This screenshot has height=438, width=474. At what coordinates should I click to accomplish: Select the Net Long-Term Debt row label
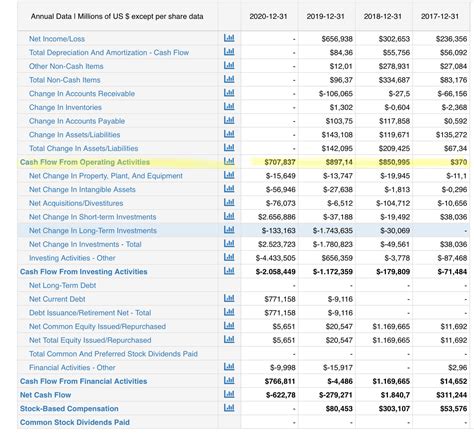(62, 285)
